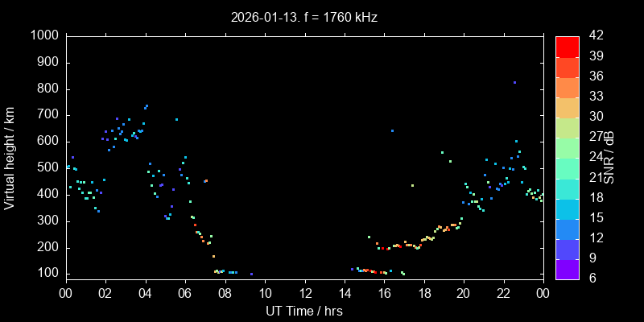Select the 500 tick on the height axis
This screenshot has height=322, width=644.
click(x=47, y=168)
